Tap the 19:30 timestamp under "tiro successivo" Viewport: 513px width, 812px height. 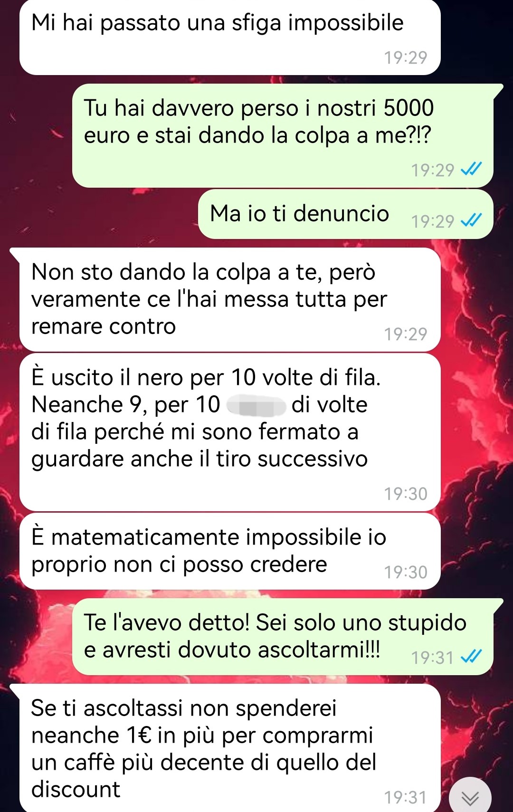[x=406, y=494]
